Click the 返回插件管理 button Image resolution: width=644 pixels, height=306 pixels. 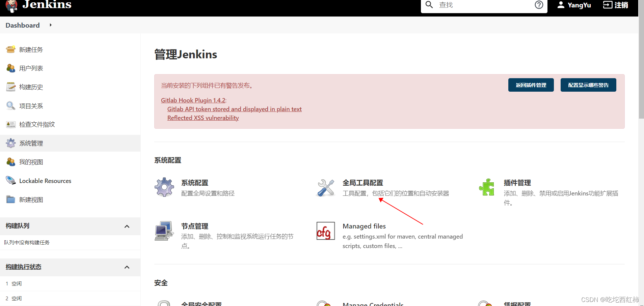pyautogui.click(x=531, y=85)
